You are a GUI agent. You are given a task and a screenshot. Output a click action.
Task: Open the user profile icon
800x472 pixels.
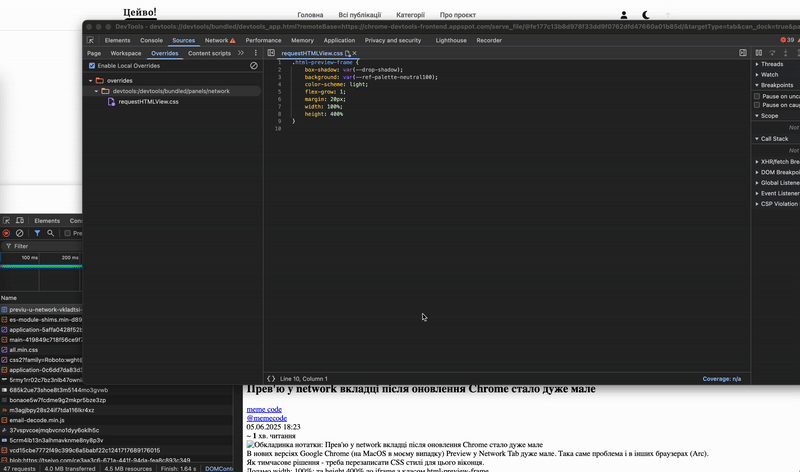point(624,15)
